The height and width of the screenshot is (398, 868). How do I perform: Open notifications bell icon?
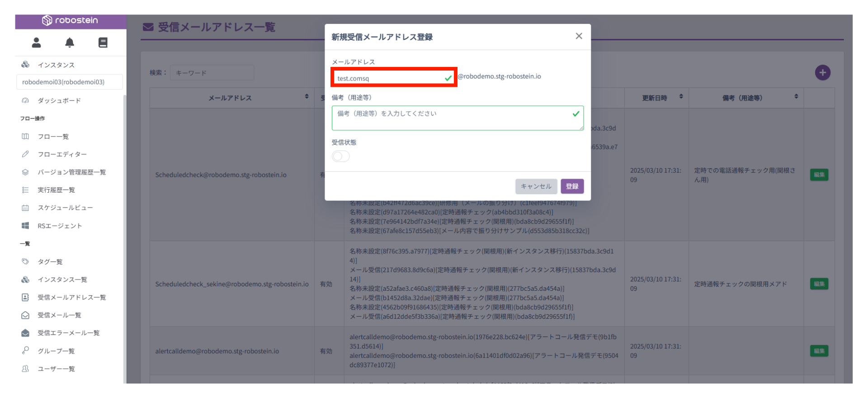point(70,43)
